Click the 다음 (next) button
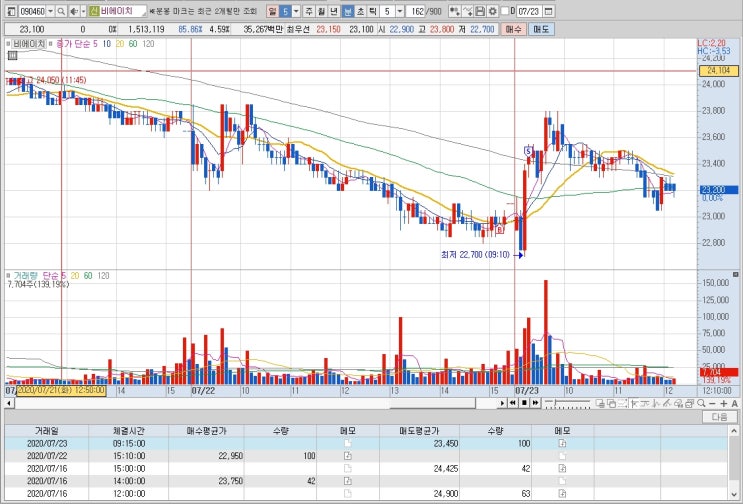Viewport: 743px width, 504px height. 719,417
